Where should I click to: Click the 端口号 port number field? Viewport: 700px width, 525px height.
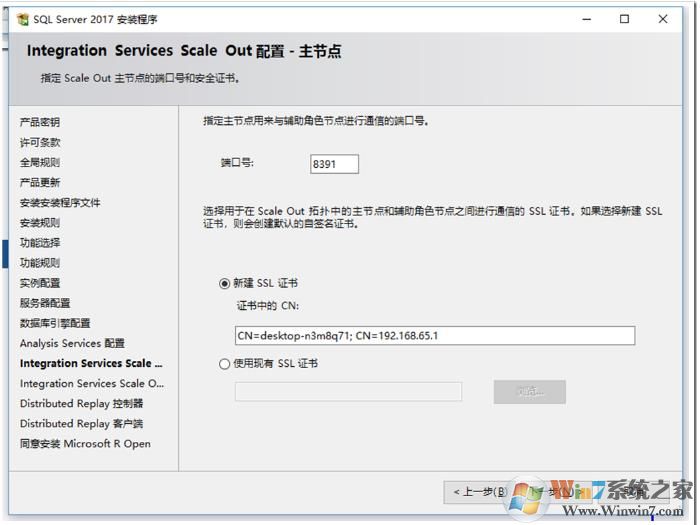point(334,164)
